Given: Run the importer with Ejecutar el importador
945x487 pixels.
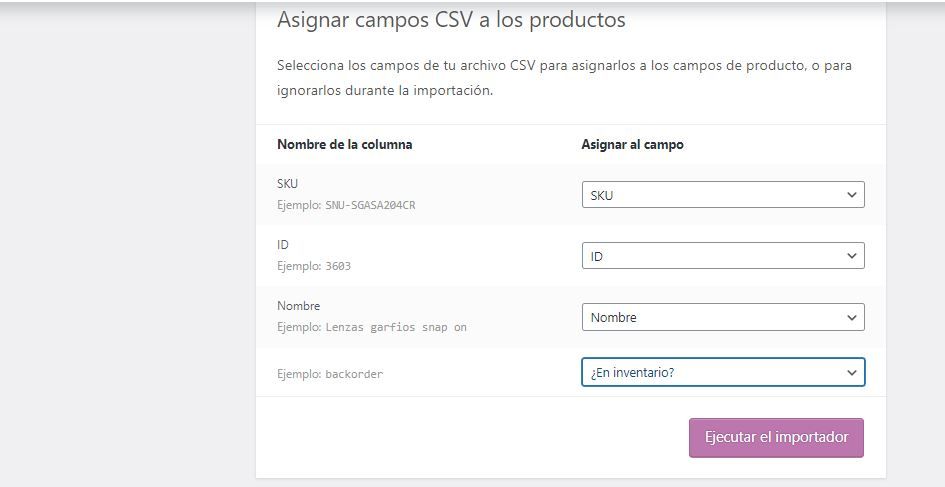Looking at the screenshot, I should tap(776, 438).
